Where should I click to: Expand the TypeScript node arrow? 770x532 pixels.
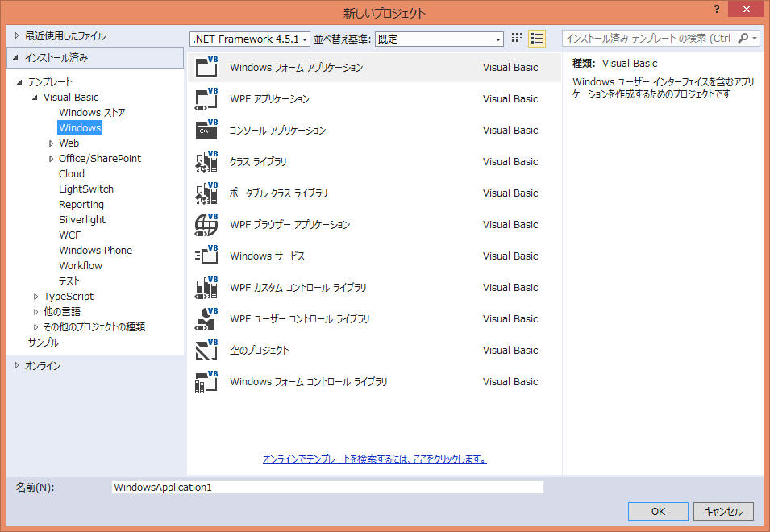click(35, 297)
